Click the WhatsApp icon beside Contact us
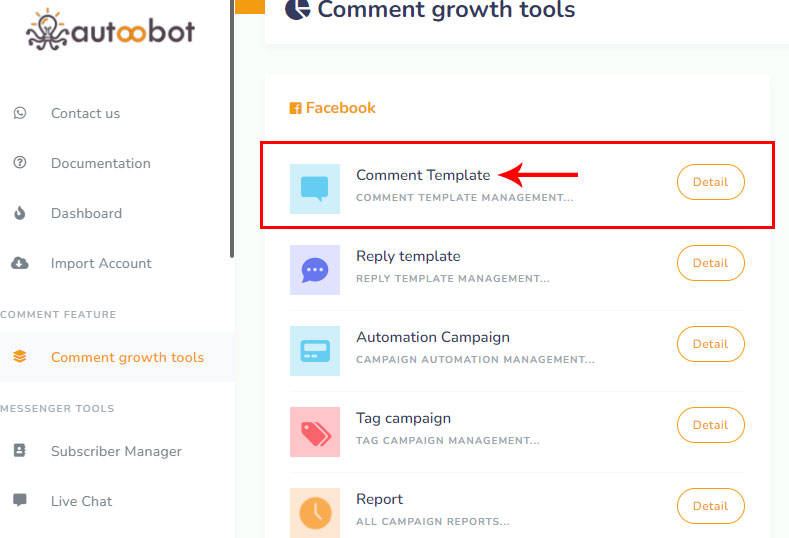The height and width of the screenshot is (538, 789). click(20, 113)
